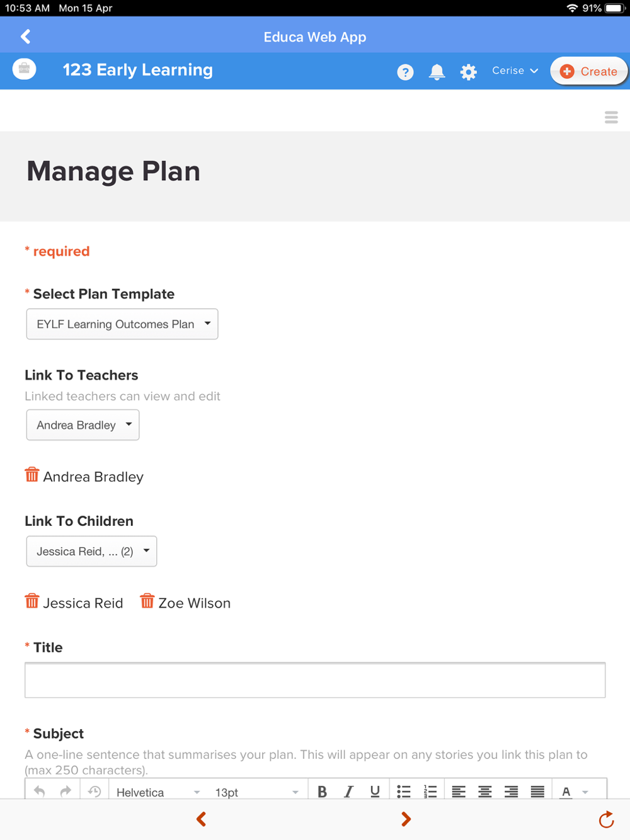
Task: Open the text color picker
Action: tap(566, 792)
